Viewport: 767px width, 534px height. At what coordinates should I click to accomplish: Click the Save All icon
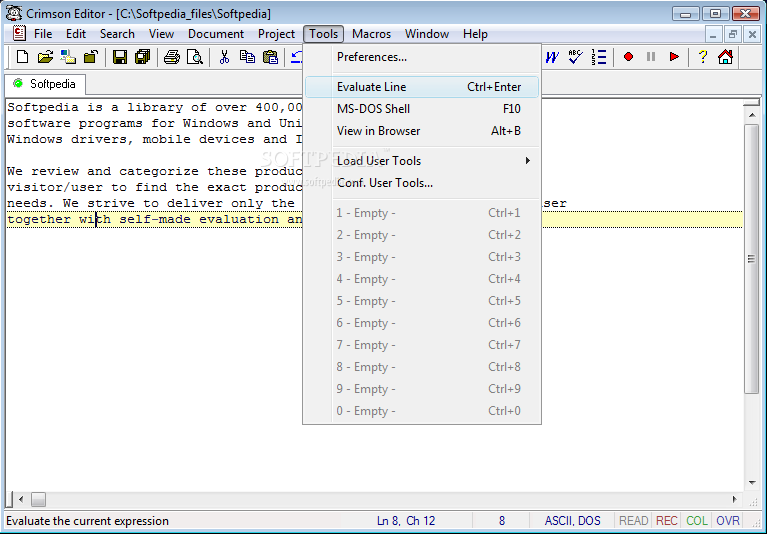click(142, 57)
